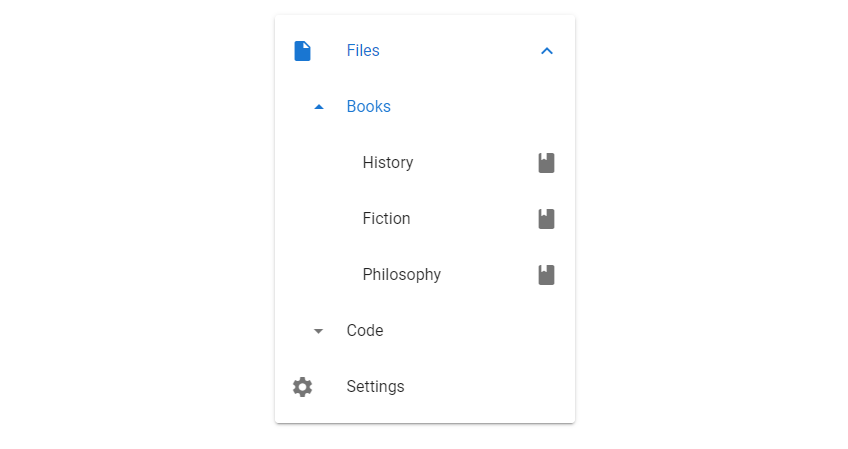This screenshot has height=449, width=848.
Task: Open the History item
Action: tap(388, 162)
